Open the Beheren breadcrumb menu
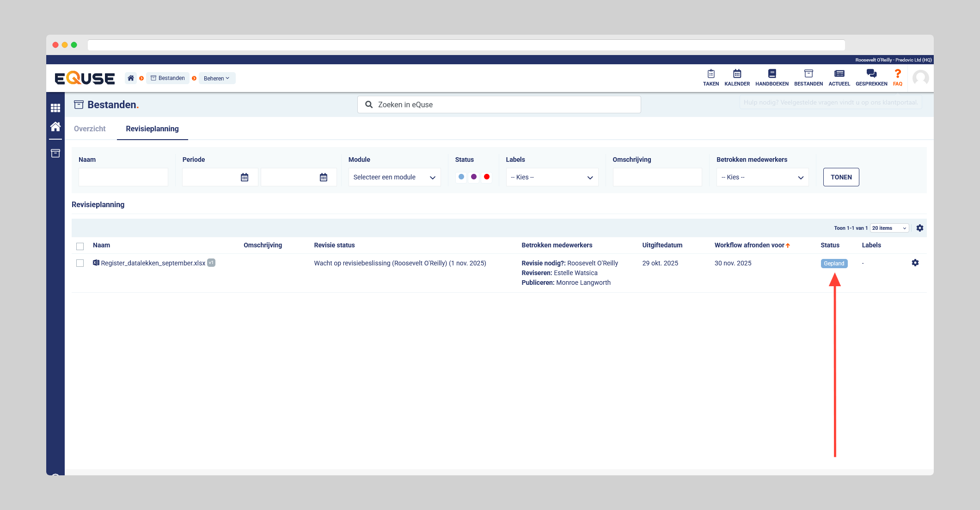This screenshot has width=980, height=510. click(x=216, y=78)
